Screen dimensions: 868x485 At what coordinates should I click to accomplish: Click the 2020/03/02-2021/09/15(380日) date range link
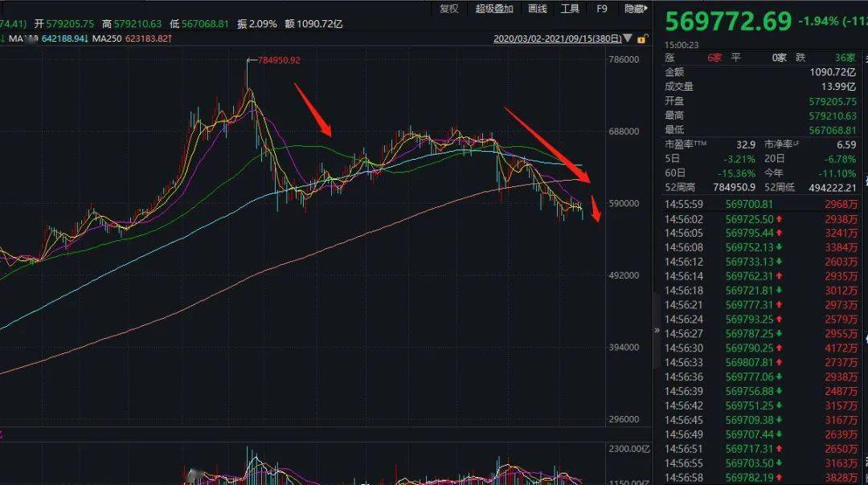(x=558, y=39)
